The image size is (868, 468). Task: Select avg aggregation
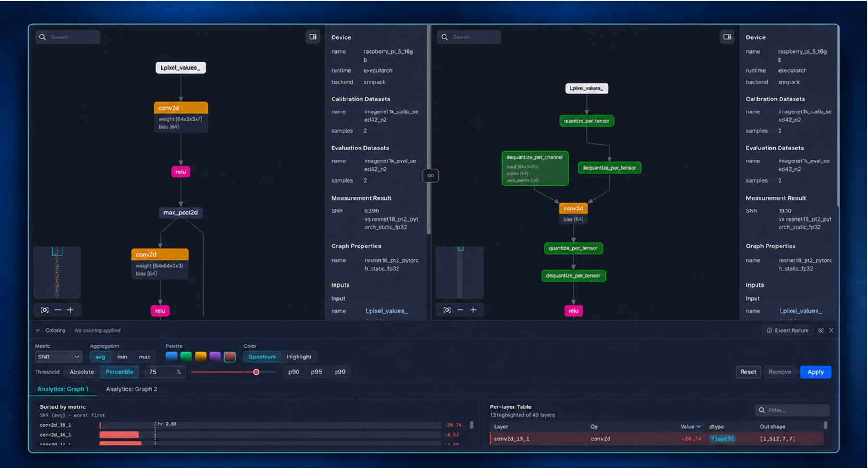(x=100, y=357)
